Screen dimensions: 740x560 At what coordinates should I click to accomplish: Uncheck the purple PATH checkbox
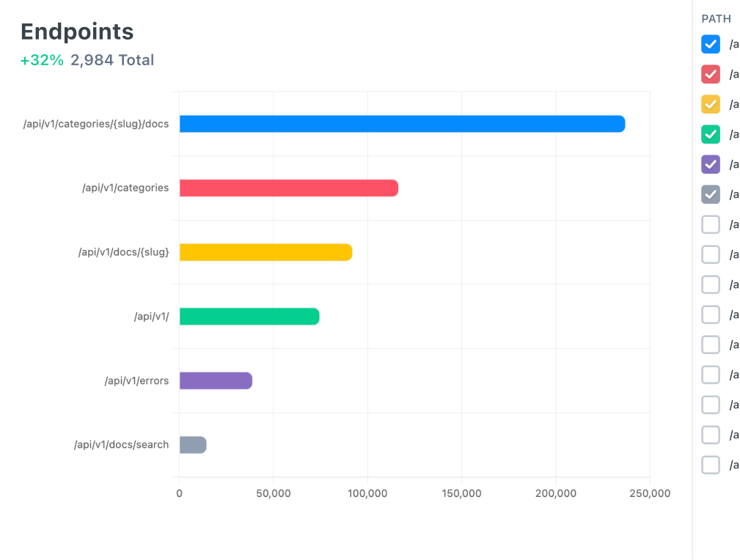click(x=711, y=165)
